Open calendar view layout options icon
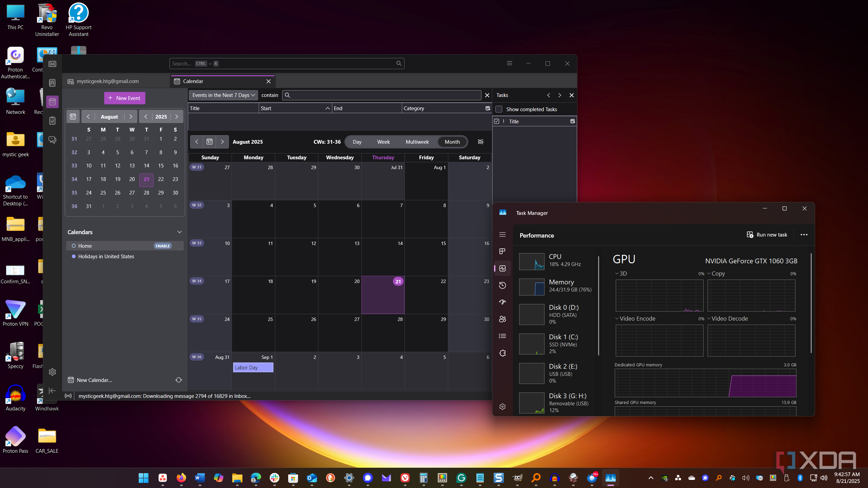The height and width of the screenshot is (488, 868). click(480, 142)
